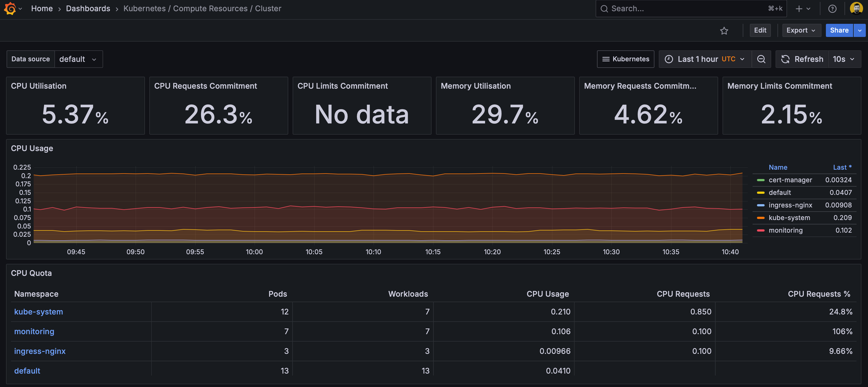
Task: Toggle monitoring series in legend
Action: click(x=786, y=230)
